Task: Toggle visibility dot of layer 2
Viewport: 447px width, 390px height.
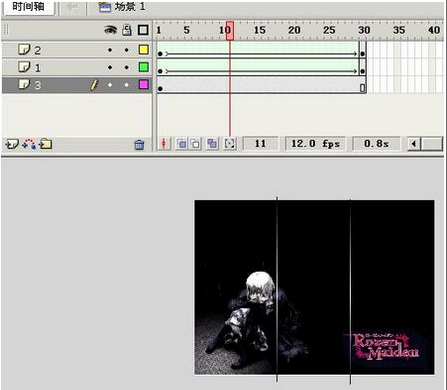Action: (x=110, y=50)
